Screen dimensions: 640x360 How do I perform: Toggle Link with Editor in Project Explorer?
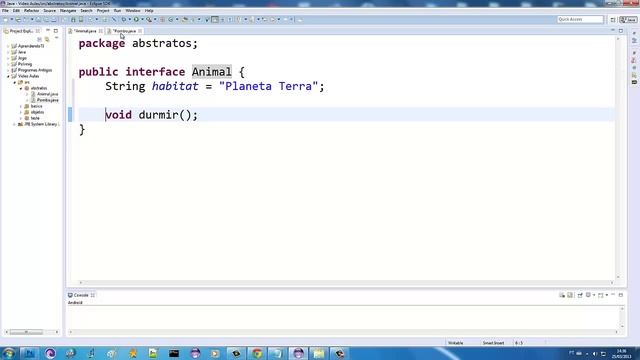tap(47, 39)
